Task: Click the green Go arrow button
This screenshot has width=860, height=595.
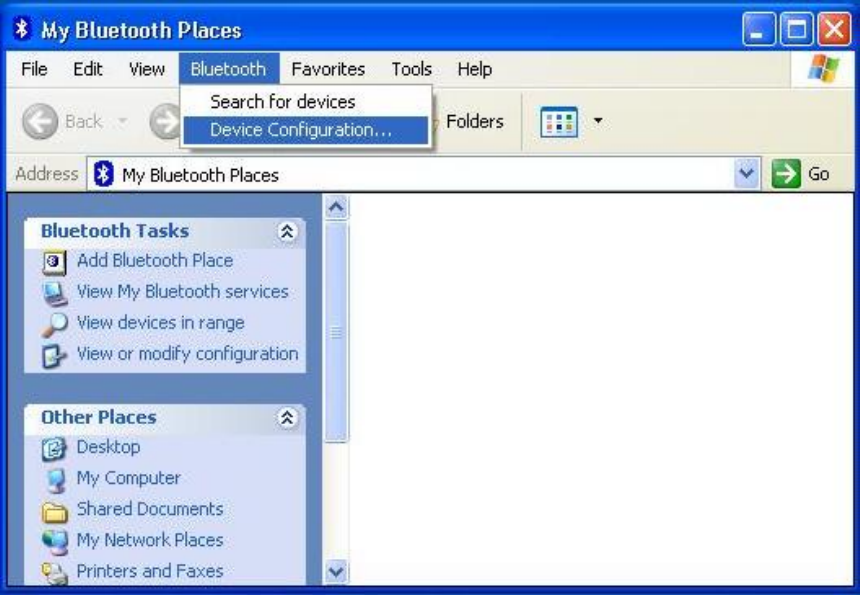Action: 786,174
